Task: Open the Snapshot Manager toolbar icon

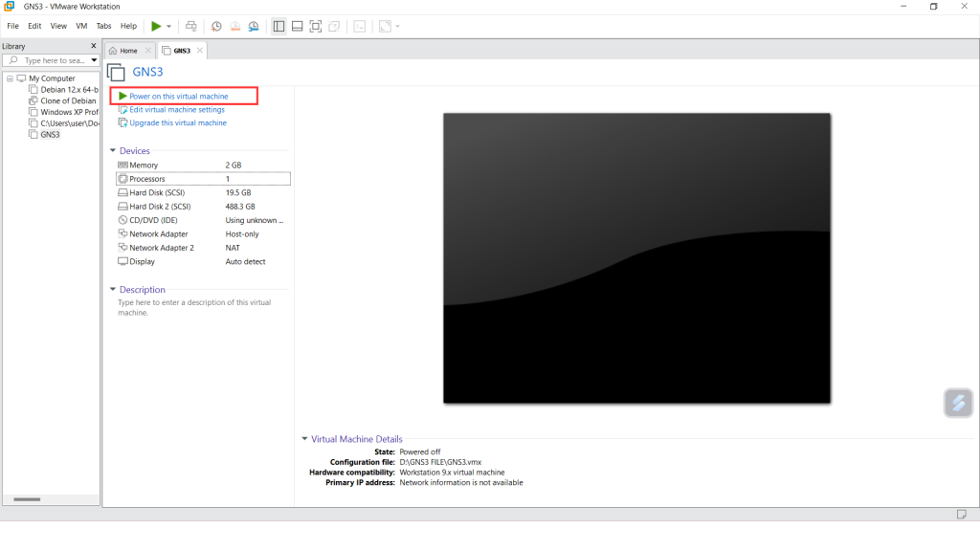Action: (253, 26)
